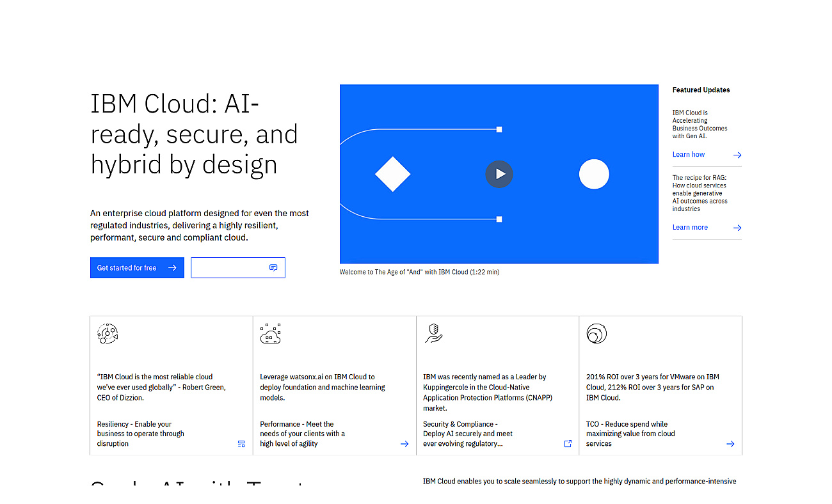
Task: Click the white circle shape in video
Action: tap(594, 174)
